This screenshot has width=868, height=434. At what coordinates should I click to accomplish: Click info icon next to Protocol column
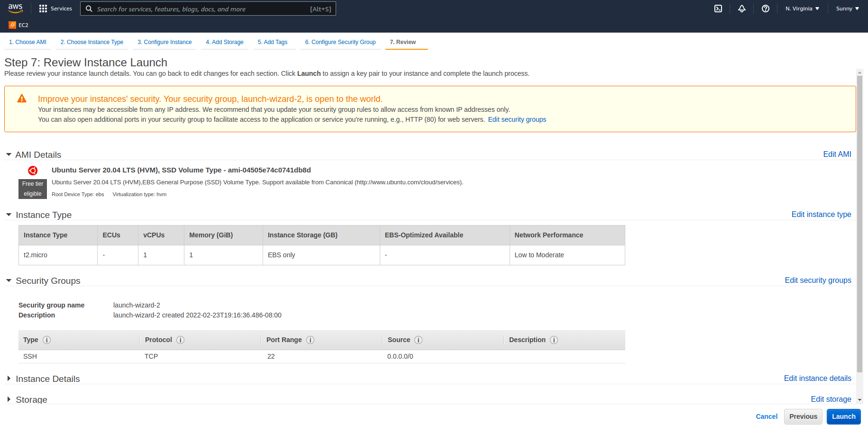(x=180, y=340)
